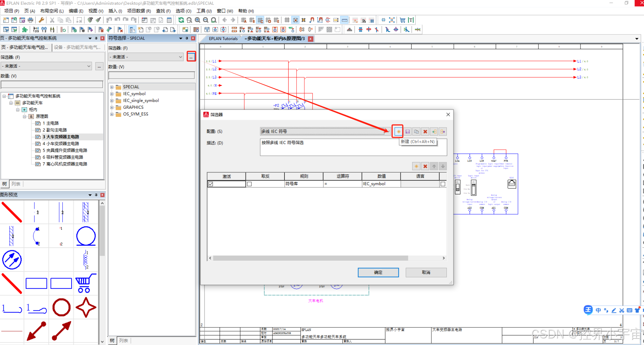
Task: Click ellipsis button beside page navigator filter
Action: point(99,66)
